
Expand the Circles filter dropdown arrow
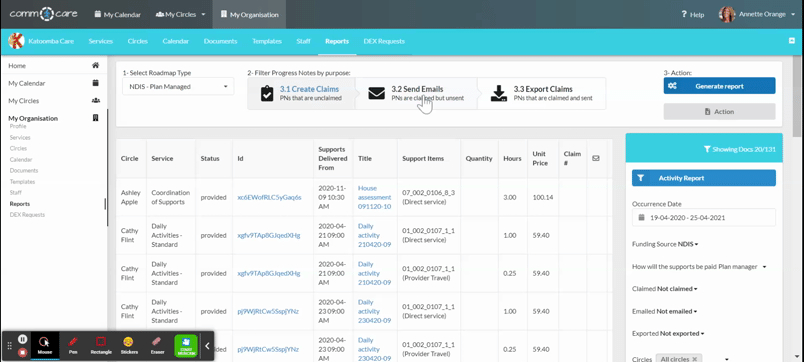[727, 359]
